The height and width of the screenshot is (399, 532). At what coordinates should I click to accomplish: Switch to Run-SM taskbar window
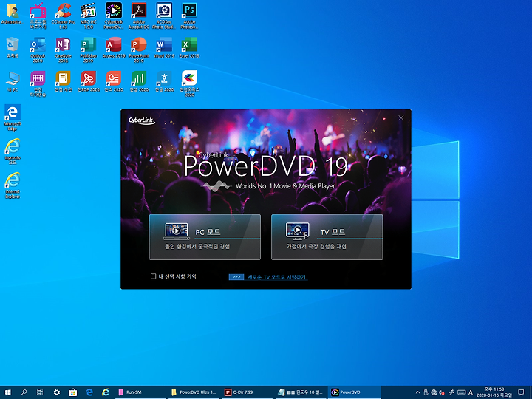[x=140, y=392]
